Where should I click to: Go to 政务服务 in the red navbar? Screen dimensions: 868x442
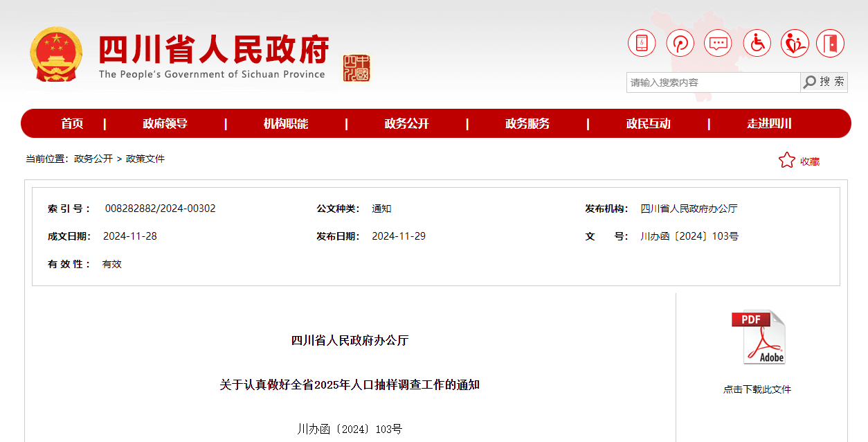pos(527,124)
